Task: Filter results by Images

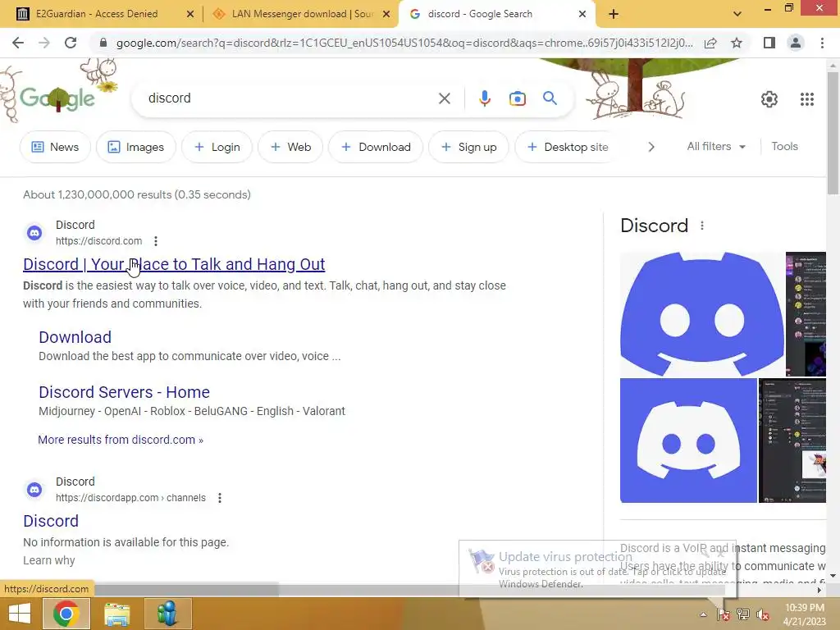Action: point(136,147)
